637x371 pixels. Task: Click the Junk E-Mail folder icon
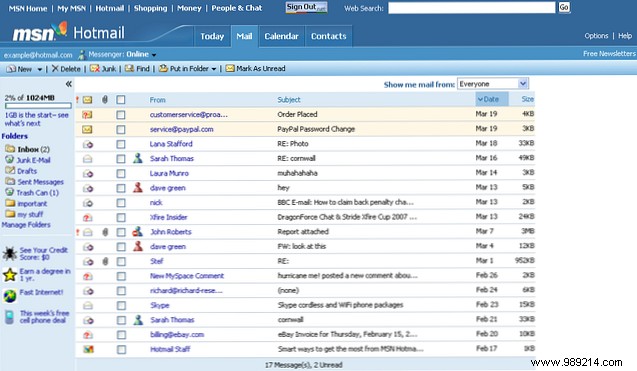10,160
